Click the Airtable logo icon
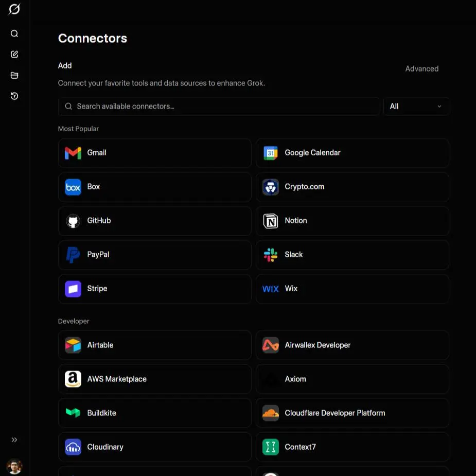Viewport: 476px width, 476px height. (x=73, y=345)
